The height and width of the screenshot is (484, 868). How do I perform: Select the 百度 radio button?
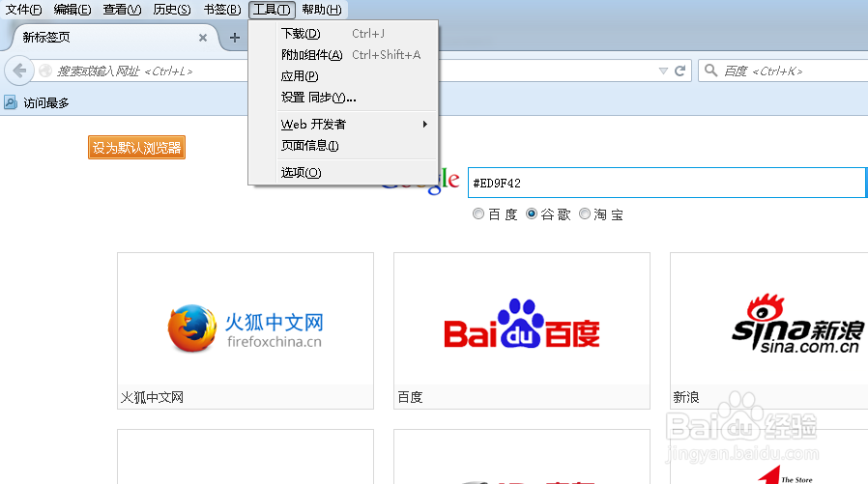pos(478,214)
